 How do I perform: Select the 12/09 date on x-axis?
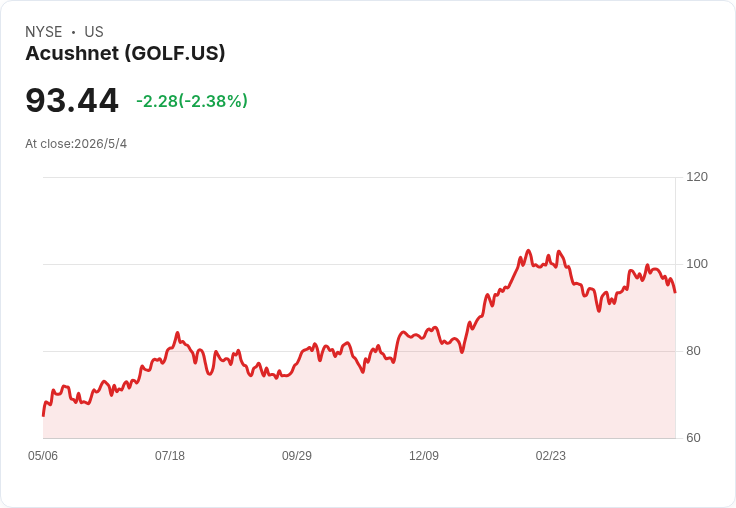coord(424,456)
